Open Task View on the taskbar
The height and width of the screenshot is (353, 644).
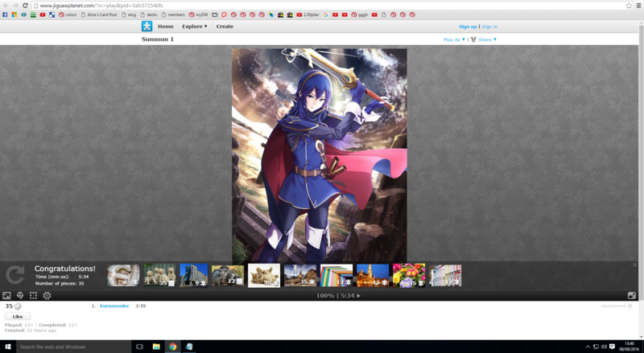(x=139, y=347)
